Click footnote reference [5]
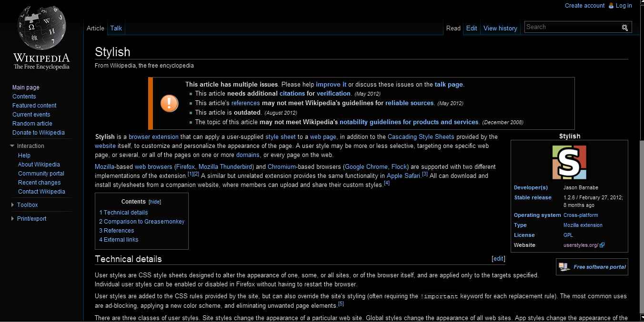The image size is (644, 322). click(x=341, y=304)
